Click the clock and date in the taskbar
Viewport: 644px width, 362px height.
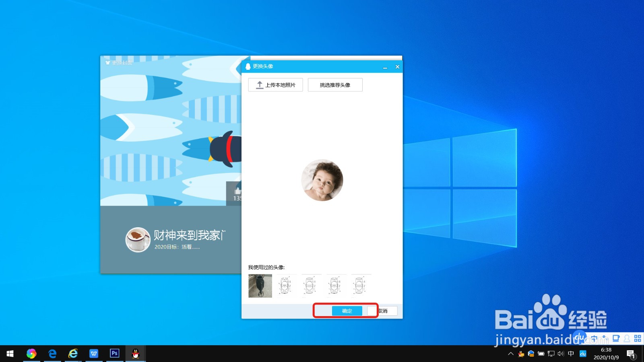[604, 354]
